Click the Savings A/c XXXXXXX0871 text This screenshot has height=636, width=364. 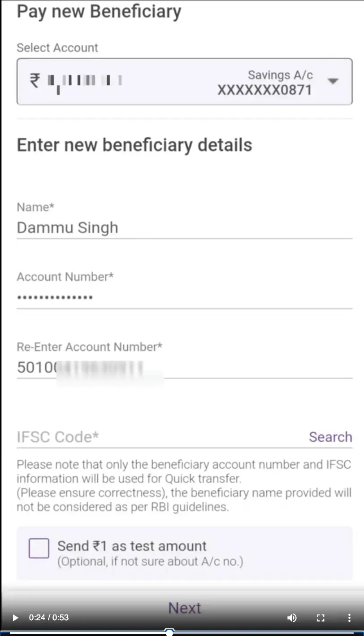point(264,83)
